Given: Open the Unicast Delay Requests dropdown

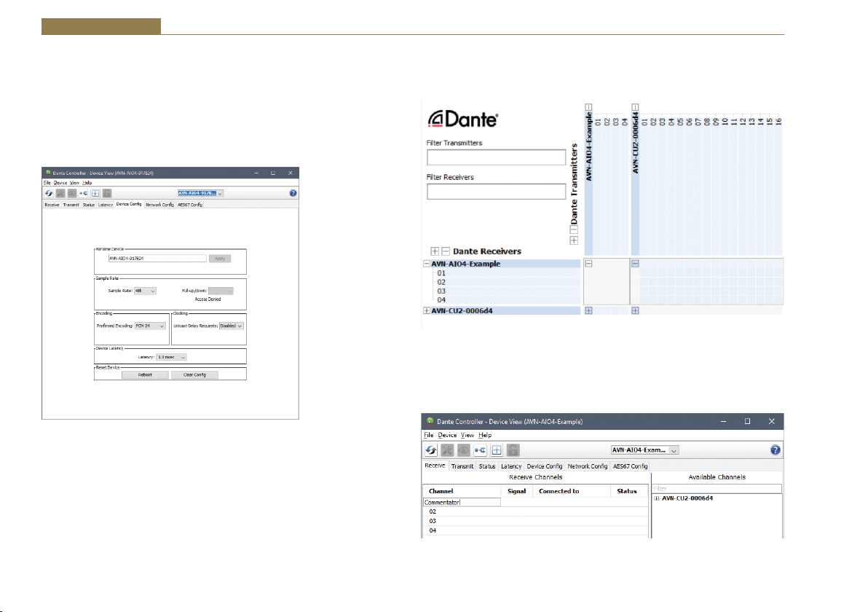Looking at the screenshot, I should tap(232, 326).
